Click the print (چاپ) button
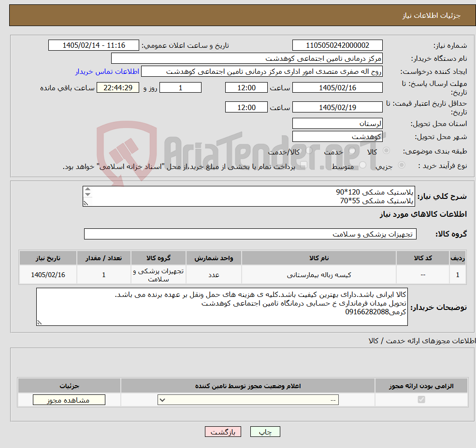 (265, 432)
